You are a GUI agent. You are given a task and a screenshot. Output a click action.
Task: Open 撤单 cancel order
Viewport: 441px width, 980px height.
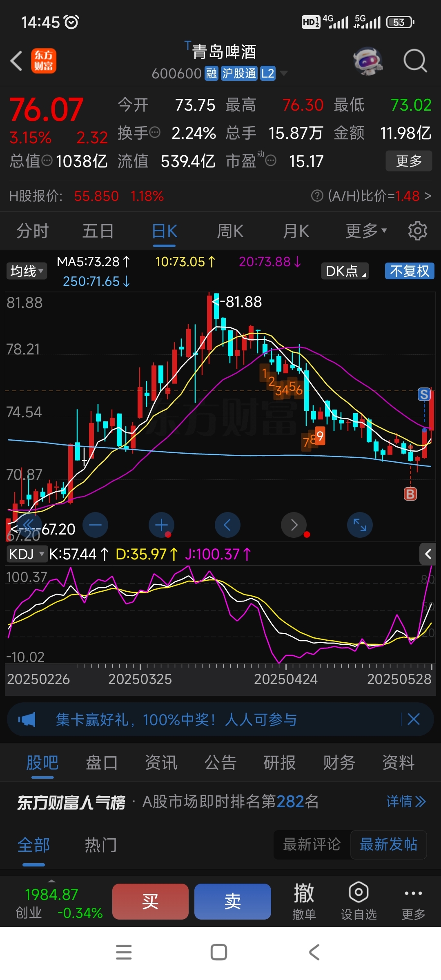click(x=304, y=901)
